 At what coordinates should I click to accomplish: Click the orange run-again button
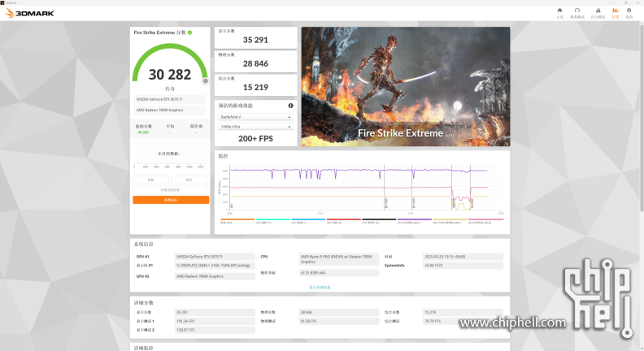[171, 200]
